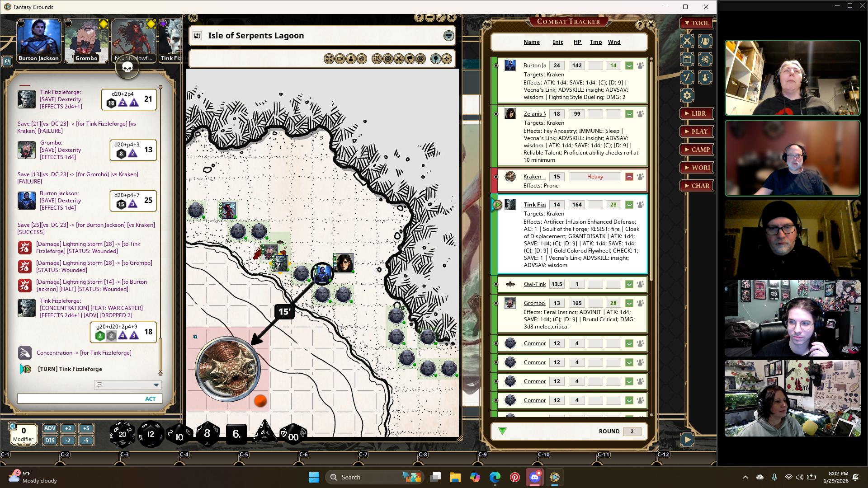
Task: Toggle the DIS roll modifier
Action: 50,440
